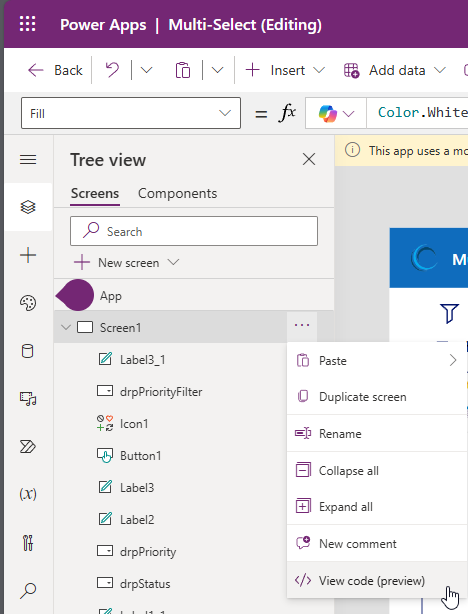Image resolution: width=468 pixels, height=614 pixels.
Task: Choose Rename in context menu
Action: (377, 433)
